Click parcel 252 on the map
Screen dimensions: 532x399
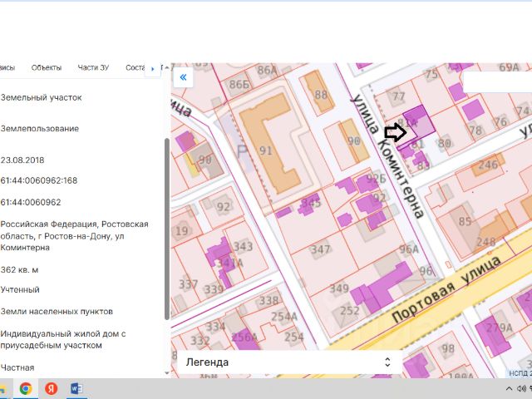pyautogui.click(x=350, y=310)
